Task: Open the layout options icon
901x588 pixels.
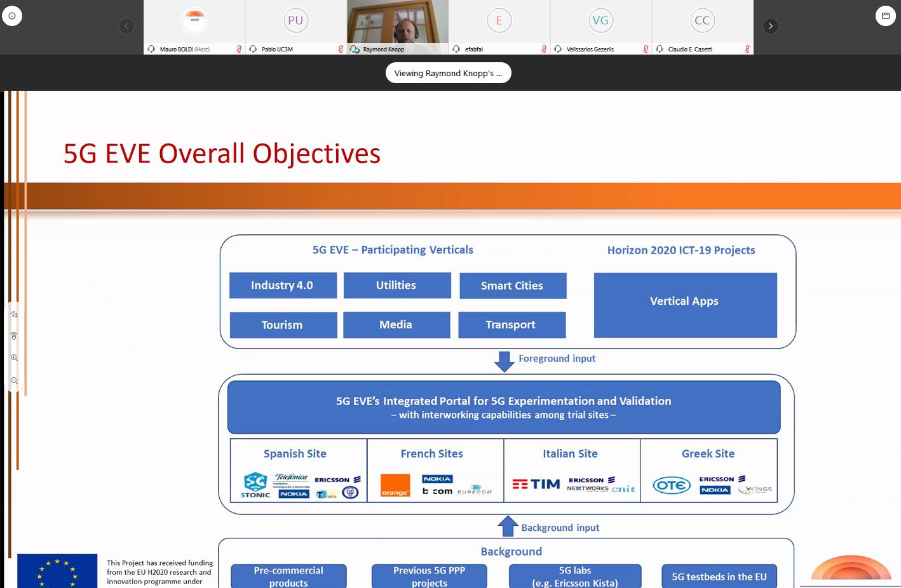Action: point(885,16)
